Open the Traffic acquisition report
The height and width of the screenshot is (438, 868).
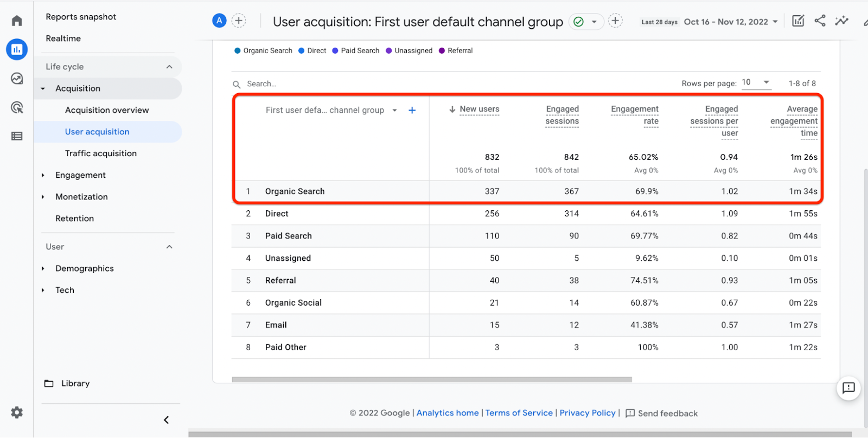click(101, 153)
